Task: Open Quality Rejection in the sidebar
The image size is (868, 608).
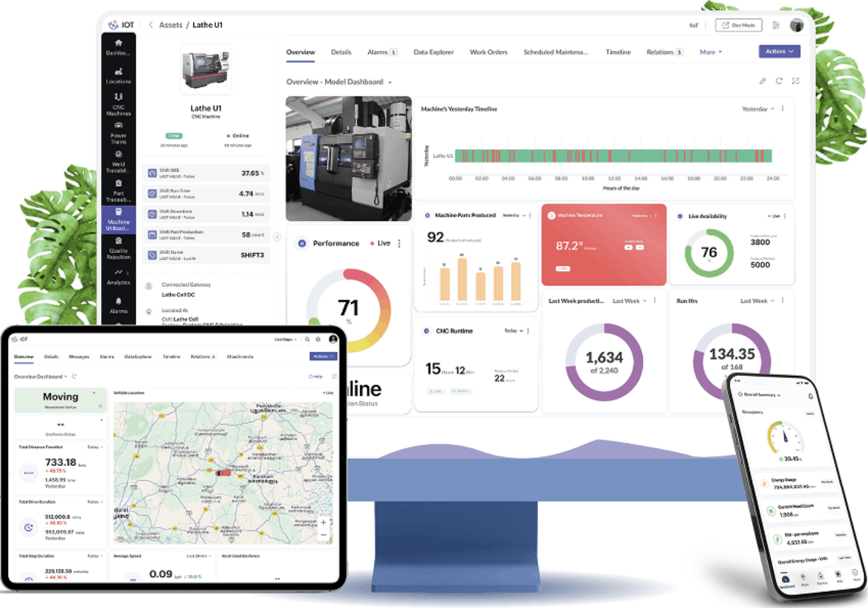Action: [x=118, y=249]
